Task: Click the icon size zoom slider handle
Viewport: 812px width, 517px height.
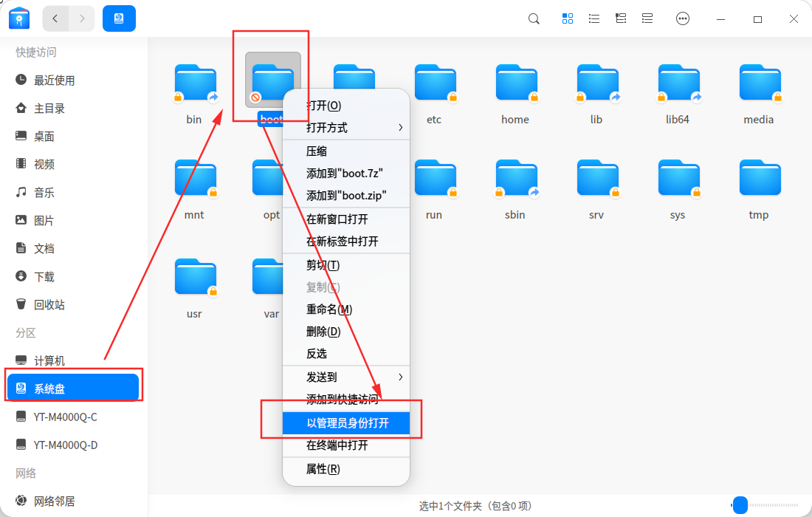Action: (x=740, y=504)
